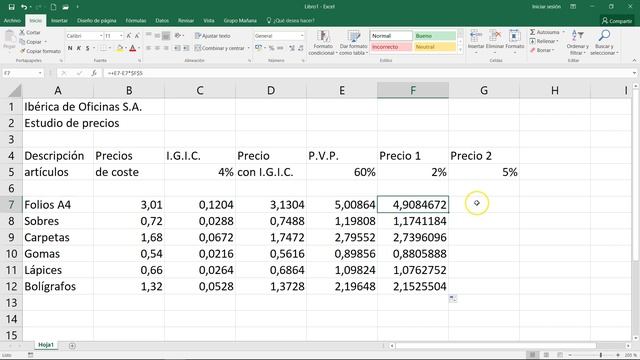The width and height of the screenshot is (640, 360).
Task: Toggle underline with the S button
Action: click(x=87, y=48)
